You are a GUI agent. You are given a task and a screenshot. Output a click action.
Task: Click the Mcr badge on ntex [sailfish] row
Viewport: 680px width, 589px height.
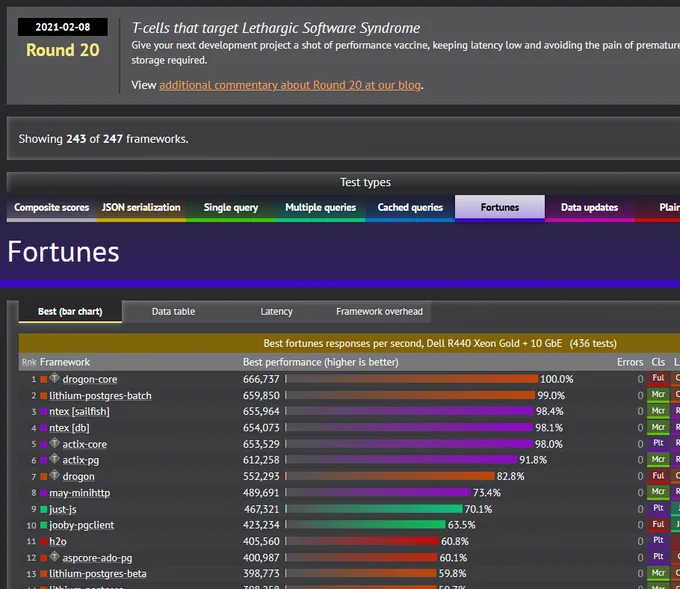click(x=658, y=410)
